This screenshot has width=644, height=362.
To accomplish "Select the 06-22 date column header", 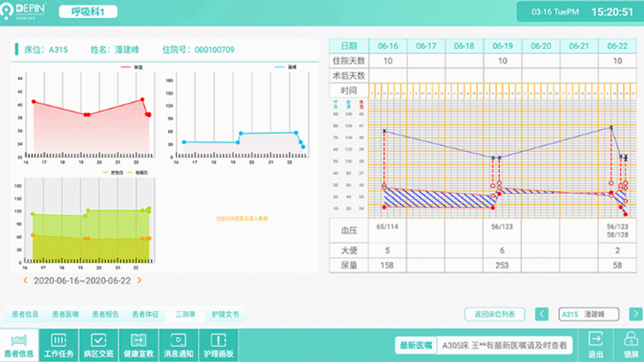I will point(618,46).
